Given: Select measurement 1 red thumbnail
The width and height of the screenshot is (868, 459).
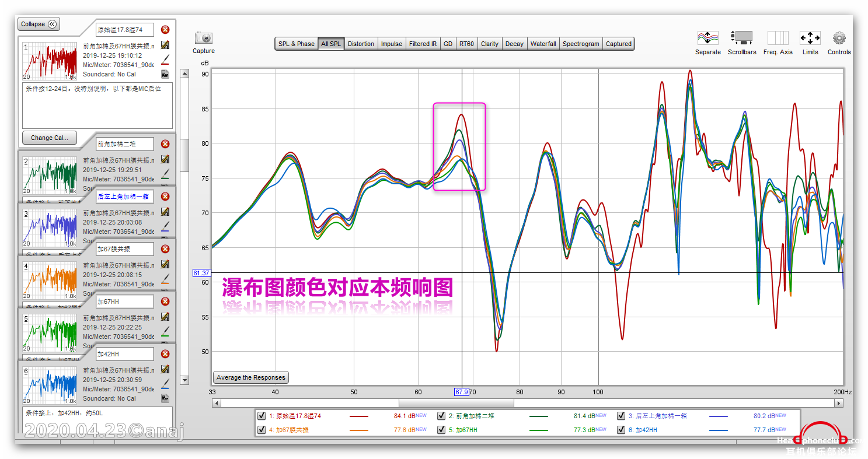Looking at the screenshot, I should [50, 61].
